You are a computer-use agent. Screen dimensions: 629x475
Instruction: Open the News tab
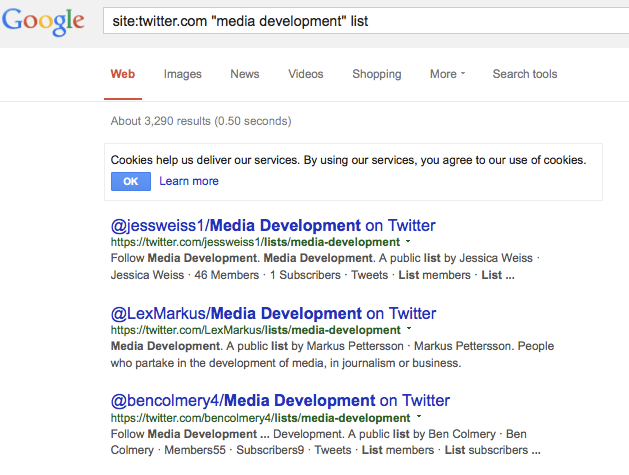(245, 74)
